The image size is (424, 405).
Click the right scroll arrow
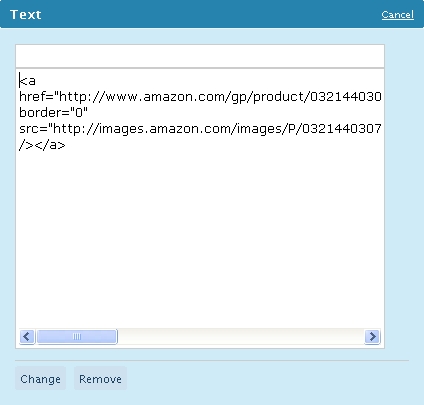(372, 336)
